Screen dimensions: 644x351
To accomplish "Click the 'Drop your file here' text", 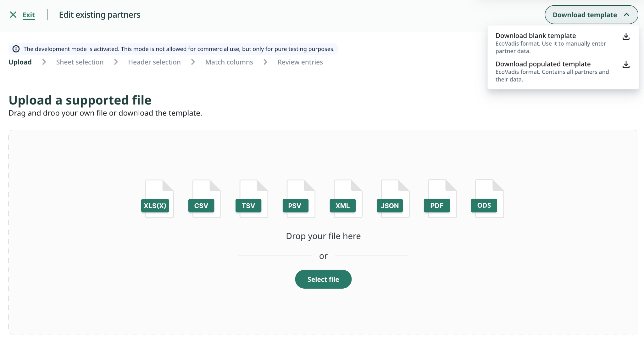I will (x=323, y=236).
